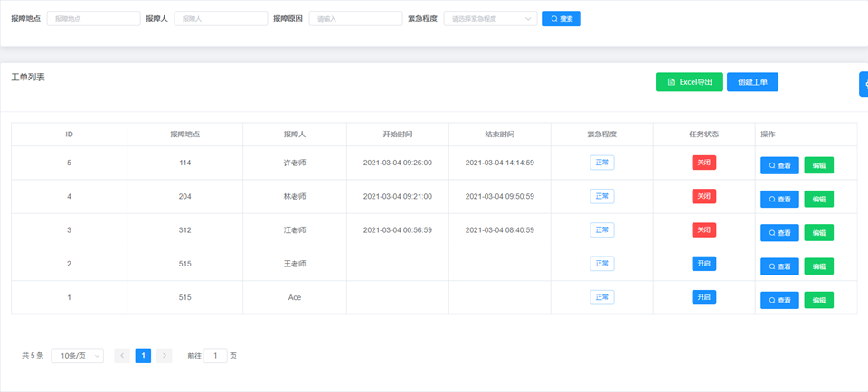View the work order for 江老师
Viewport: 868px width, 392px height.
coord(779,233)
